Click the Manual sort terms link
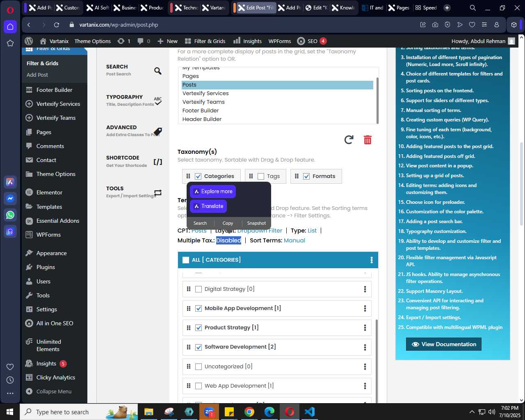The width and height of the screenshot is (525, 420). (294, 240)
